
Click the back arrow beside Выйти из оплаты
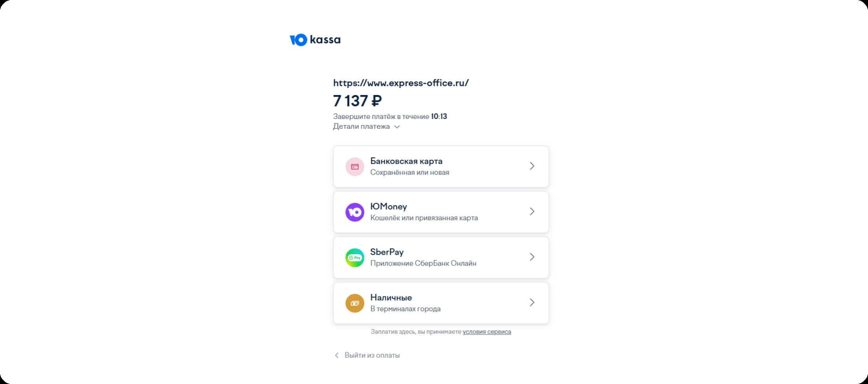point(336,355)
